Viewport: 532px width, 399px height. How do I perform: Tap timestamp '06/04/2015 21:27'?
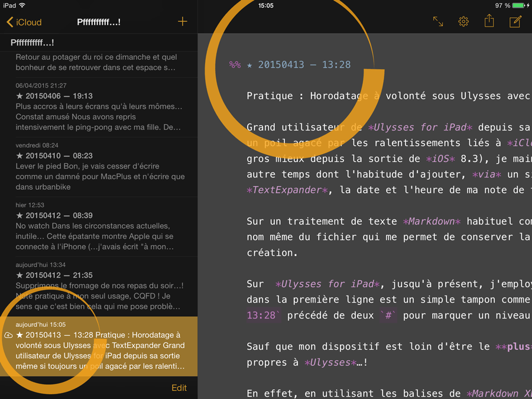coord(41,86)
